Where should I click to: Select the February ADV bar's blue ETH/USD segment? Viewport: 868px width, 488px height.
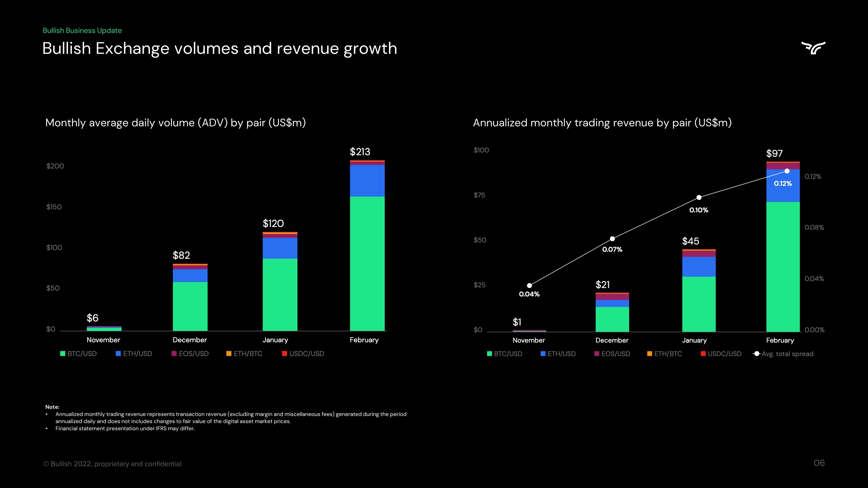coord(367,181)
